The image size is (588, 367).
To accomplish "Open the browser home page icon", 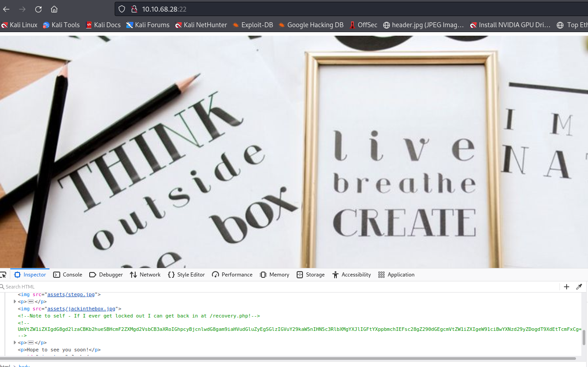I will point(54,9).
